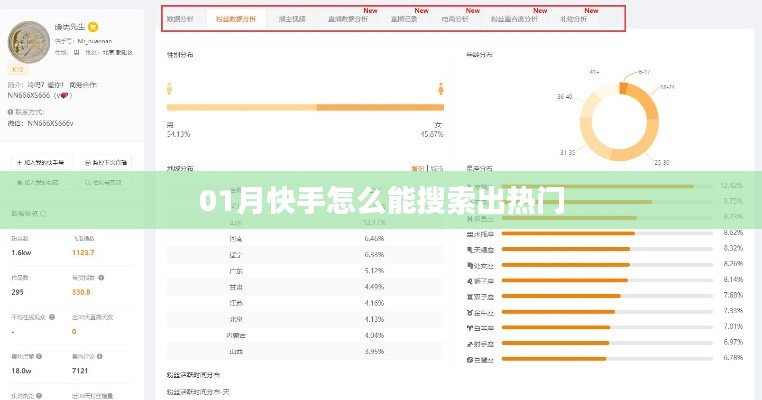Click the orange 1123.7 index value

tap(83, 253)
